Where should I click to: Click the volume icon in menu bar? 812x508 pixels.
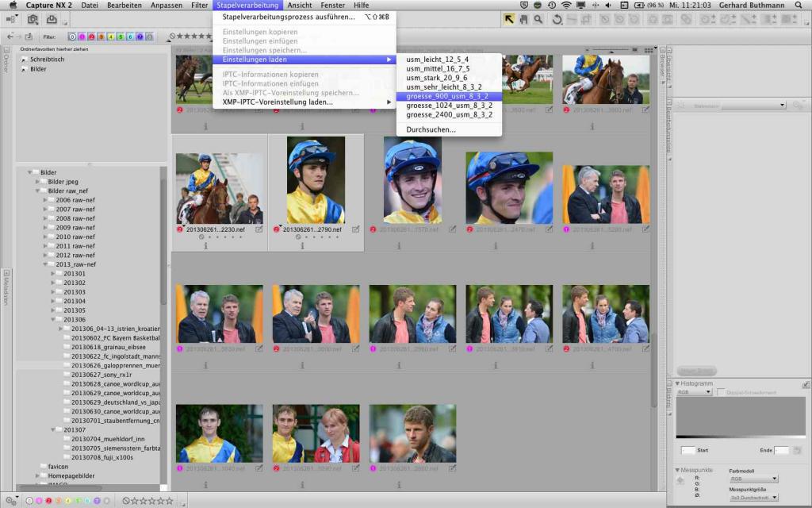tap(608, 6)
